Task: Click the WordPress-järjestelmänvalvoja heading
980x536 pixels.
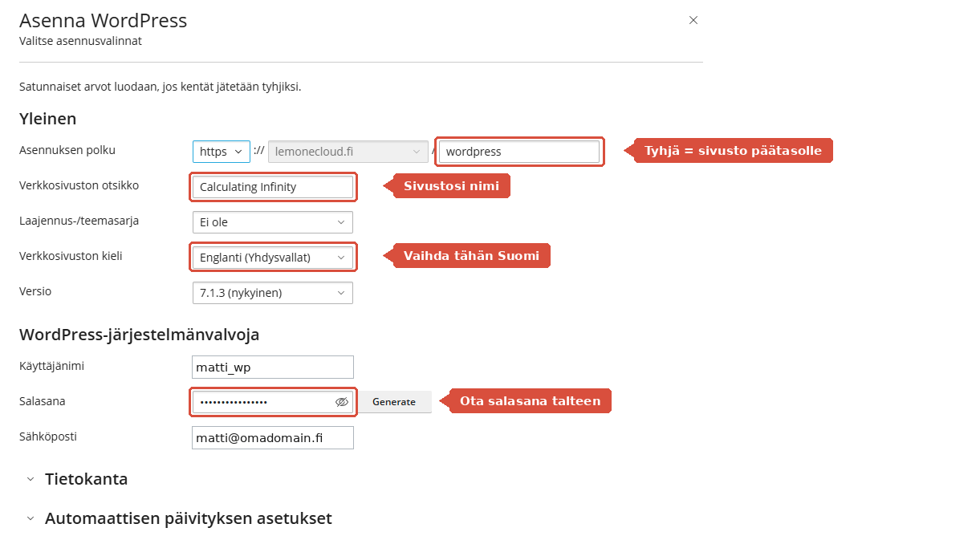Action: (139, 335)
